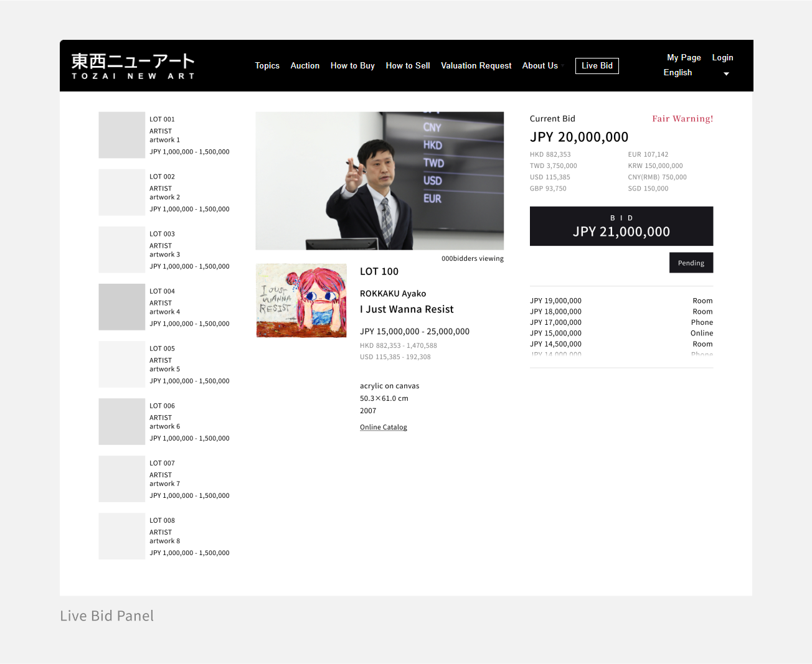Click the I Just Wanna Resist artwork image
This screenshot has width=812, height=664.
tap(301, 301)
